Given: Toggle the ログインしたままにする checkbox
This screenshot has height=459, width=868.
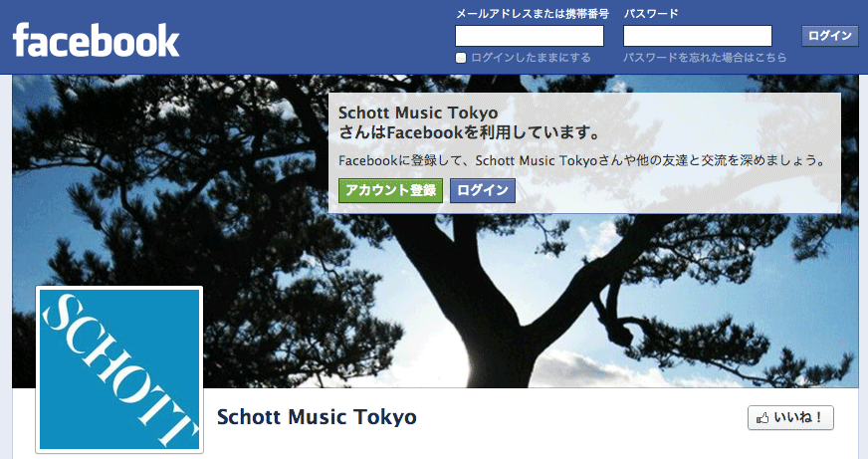Looking at the screenshot, I should tap(461, 58).
